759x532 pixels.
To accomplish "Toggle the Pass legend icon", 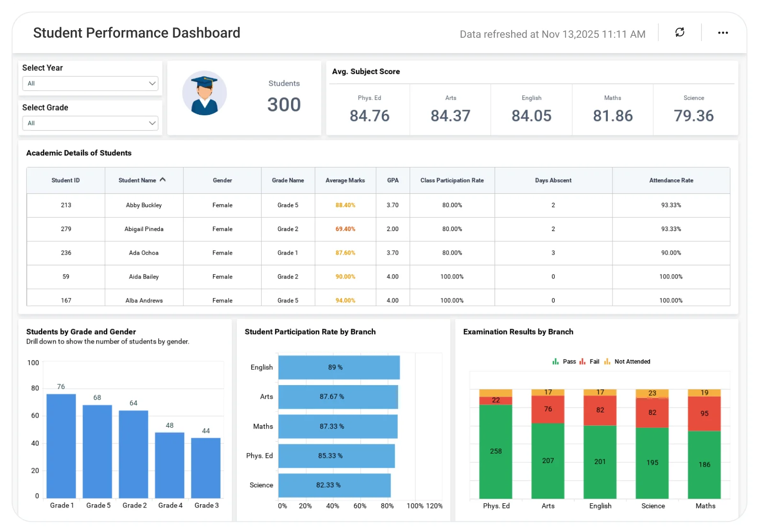I will tap(556, 362).
